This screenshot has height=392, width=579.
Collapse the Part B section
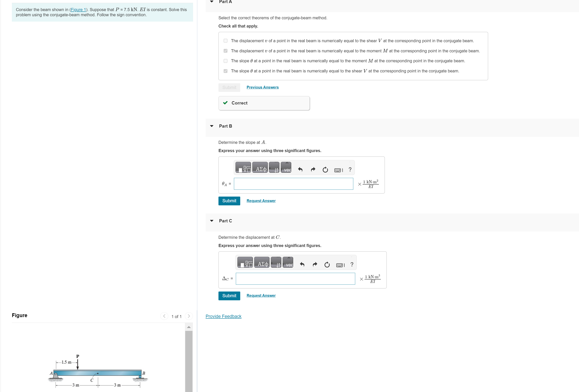coord(212,126)
